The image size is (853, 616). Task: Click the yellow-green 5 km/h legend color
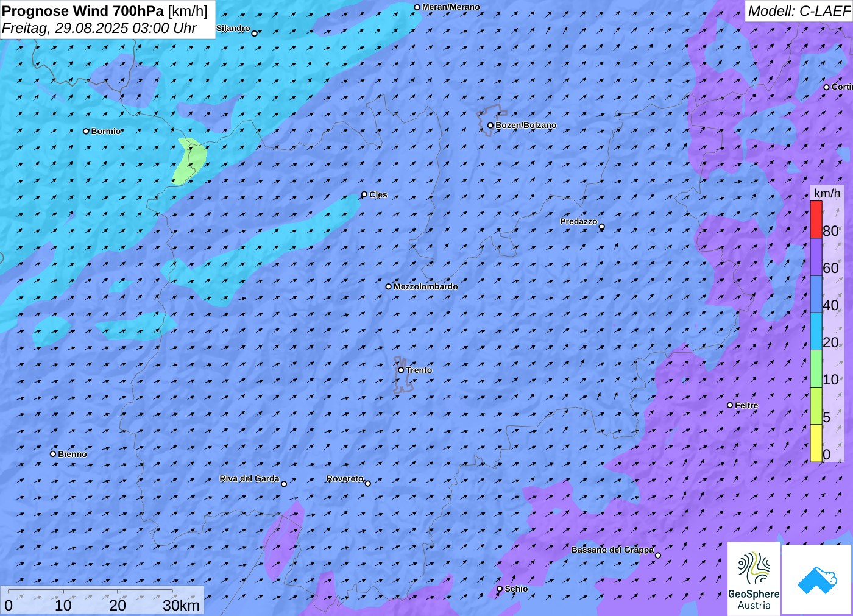(x=816, y=406)
